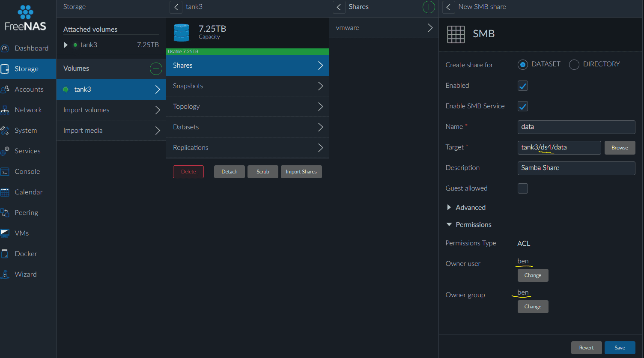Click the Revert button
This screenshot has height=358, width=644.
[x=587, y=348]
